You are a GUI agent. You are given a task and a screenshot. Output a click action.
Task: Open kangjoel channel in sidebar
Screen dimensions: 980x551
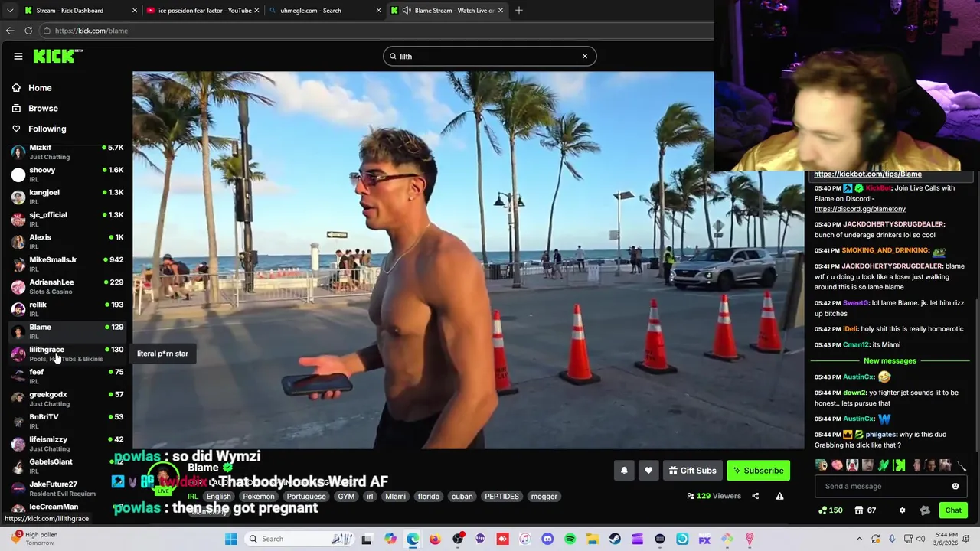point(67,197)
